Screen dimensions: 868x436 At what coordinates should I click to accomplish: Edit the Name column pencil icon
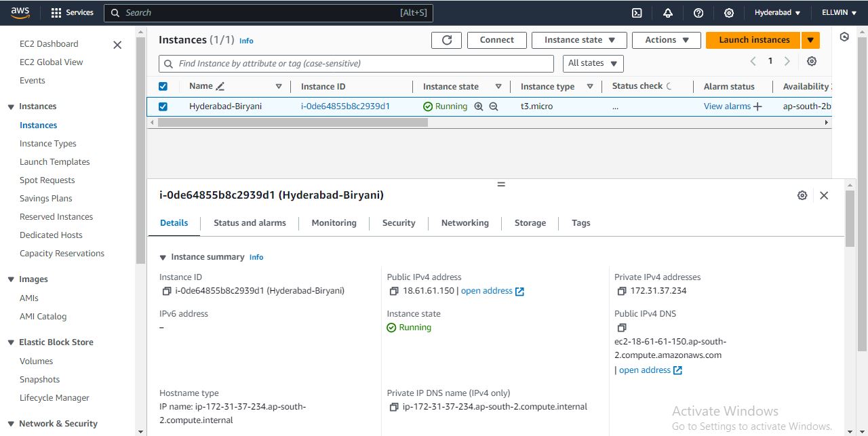220,86
